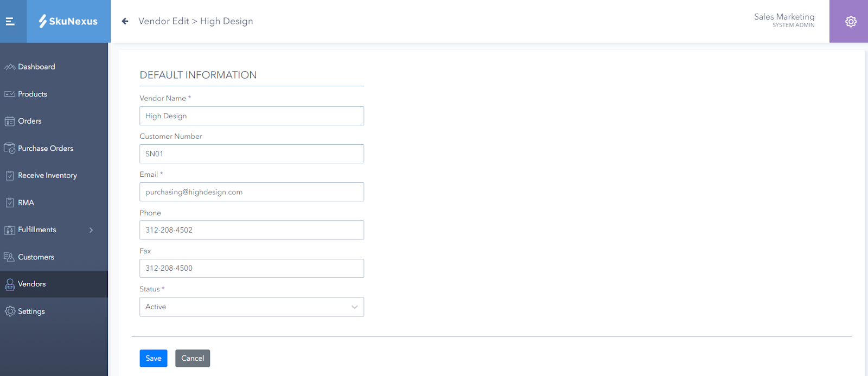Save the vendor changes
This screenshot has width=868, height=376.
coord(154,358)
